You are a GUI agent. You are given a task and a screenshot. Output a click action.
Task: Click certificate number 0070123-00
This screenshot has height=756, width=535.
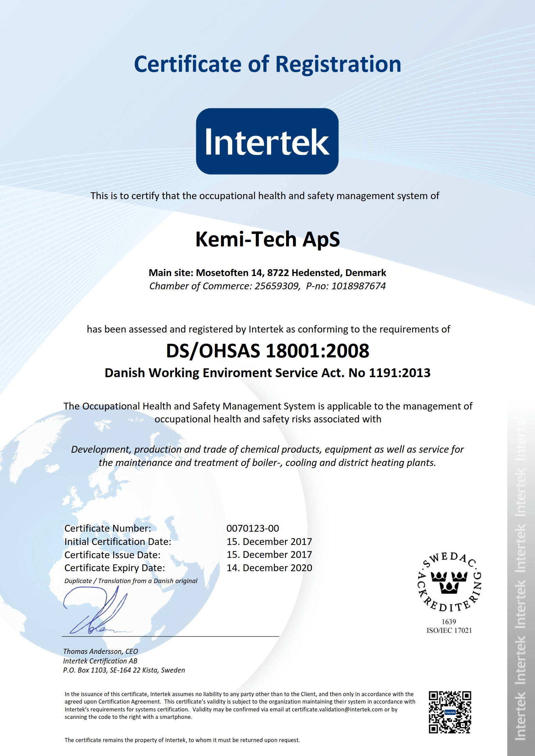pyautogui.click(x=253, y=528)
